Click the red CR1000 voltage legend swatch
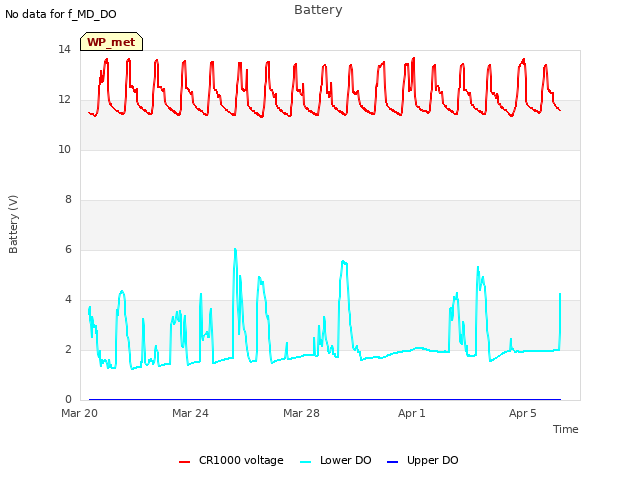 [x=184, y=462]
